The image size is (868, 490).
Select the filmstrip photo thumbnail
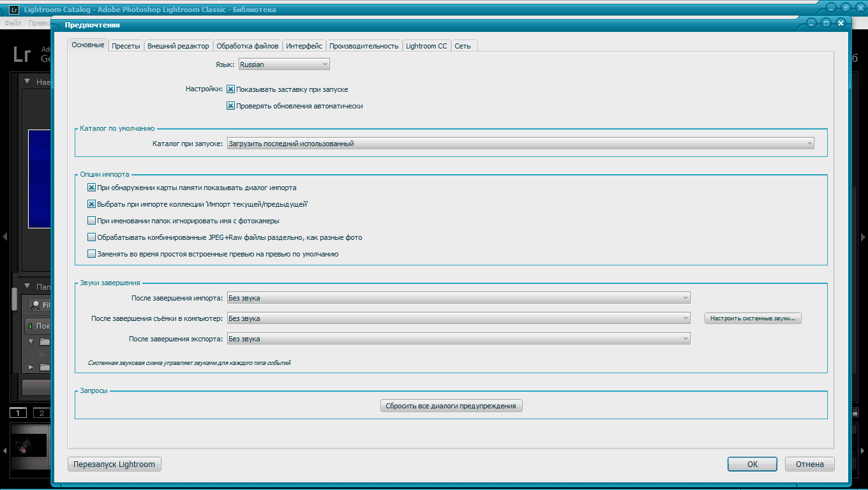click(30, 445)
